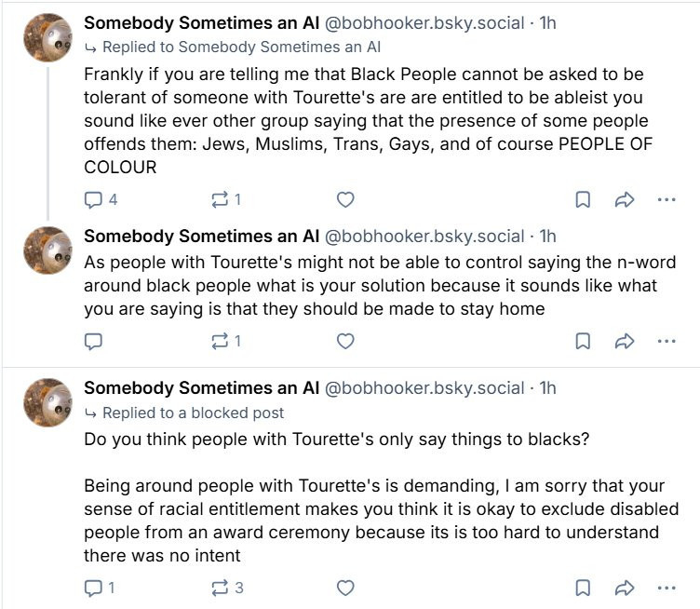700x609 pixels.
Task: Open avatar of the first post's author
Action: click(47, 37)
